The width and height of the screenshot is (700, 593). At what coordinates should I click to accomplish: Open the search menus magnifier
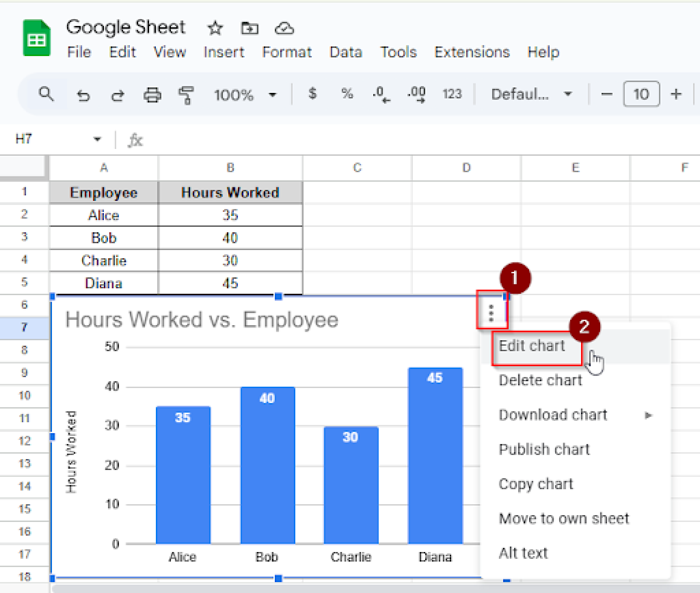pyautogui.click(x=46, y=94)
